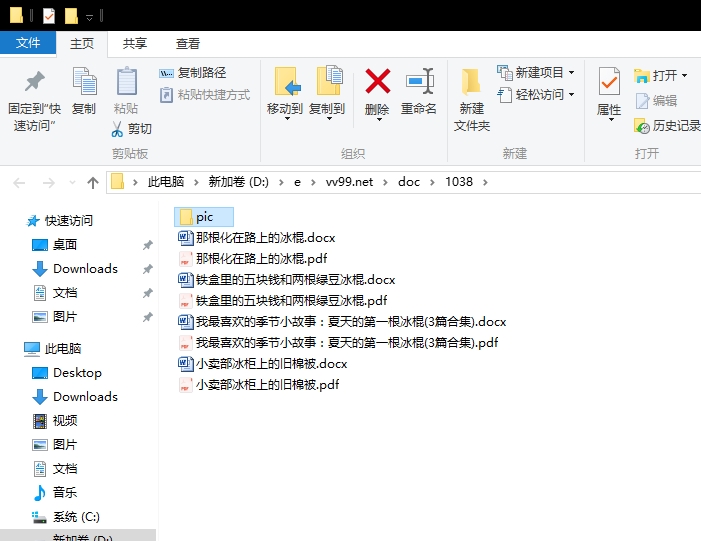Screen dimensions: 701x541
Task: Switch to the 主页 home tab
Action: [82, 43]
